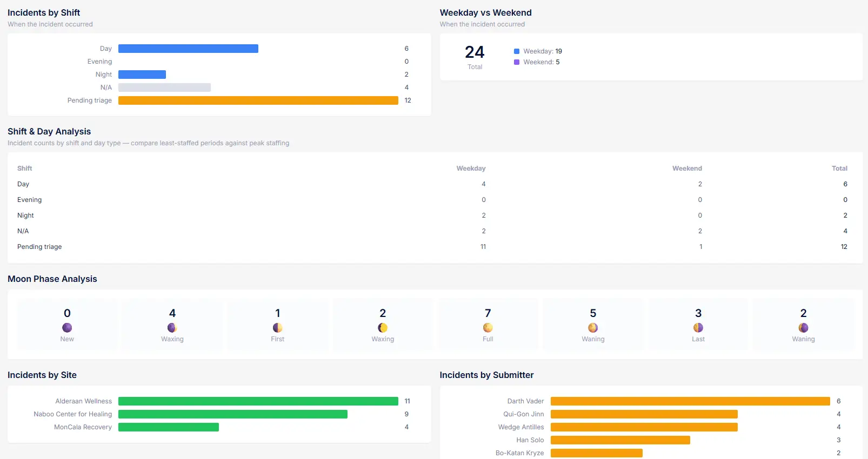This screenshot has height=459, width=868.
Task: Click the "Evening" row label in the analysis table
Action: 29,200
